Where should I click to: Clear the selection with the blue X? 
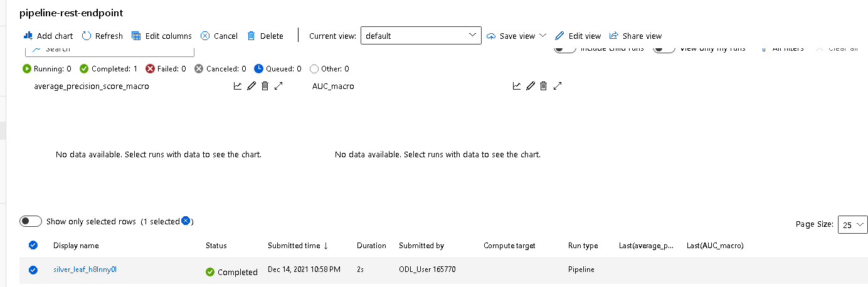(185, 221)
